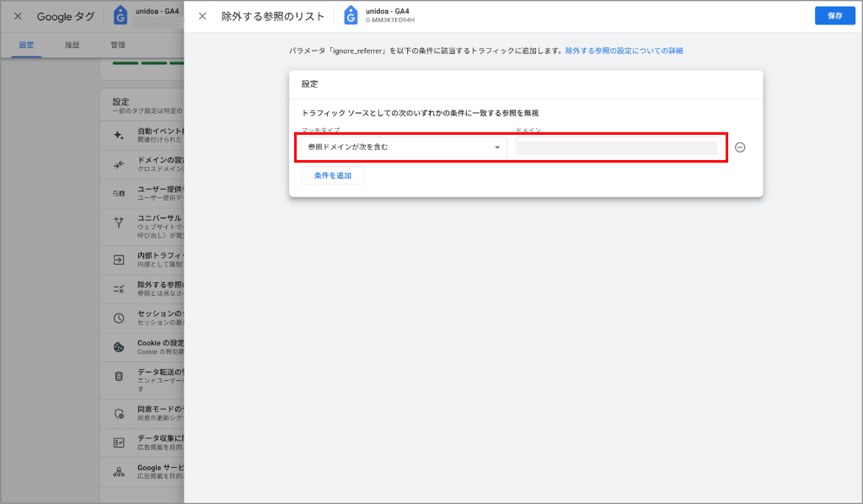
Task: Click the 保存 button
Action: 834,15
